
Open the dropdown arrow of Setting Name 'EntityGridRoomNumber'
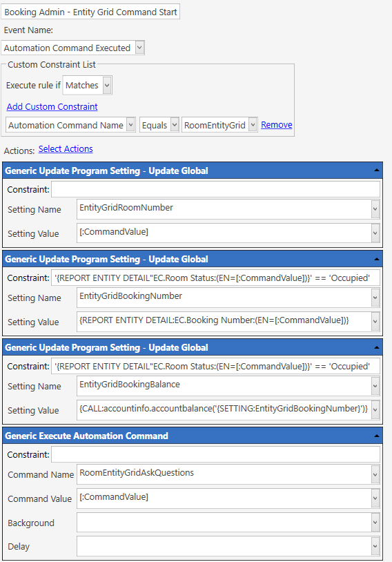[x=375, y=209]
